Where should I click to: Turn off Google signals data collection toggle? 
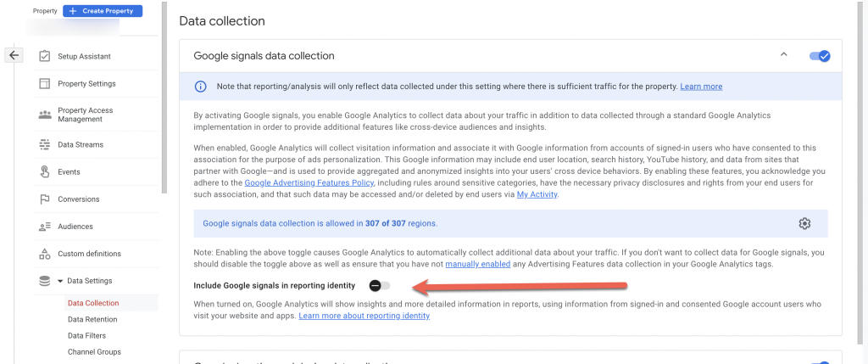click(820, 56)
